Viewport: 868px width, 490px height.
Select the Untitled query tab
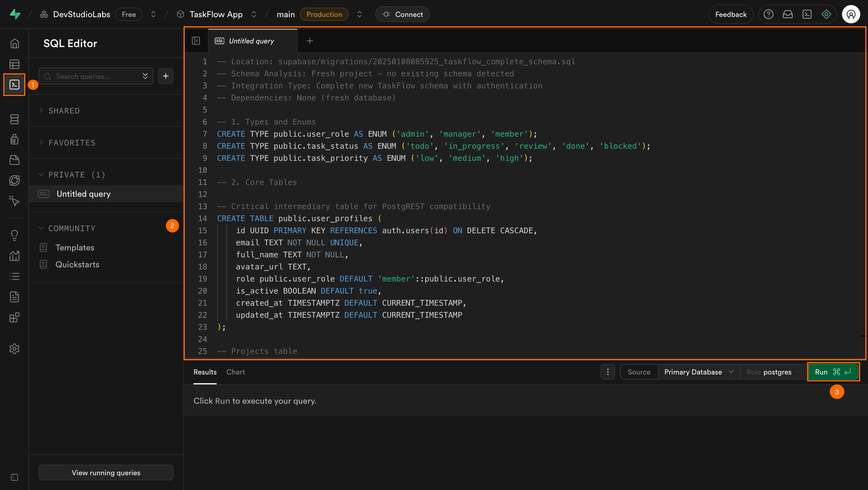[251, 40]
